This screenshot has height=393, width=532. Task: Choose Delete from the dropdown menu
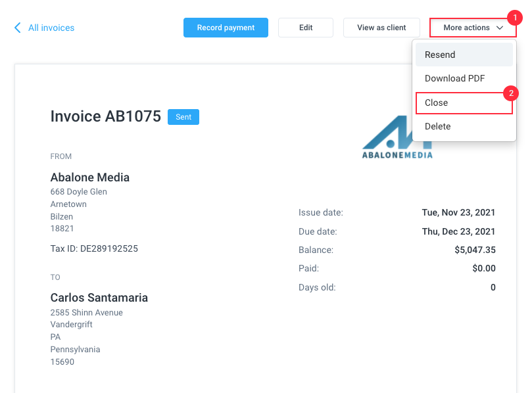pos(464,126)
